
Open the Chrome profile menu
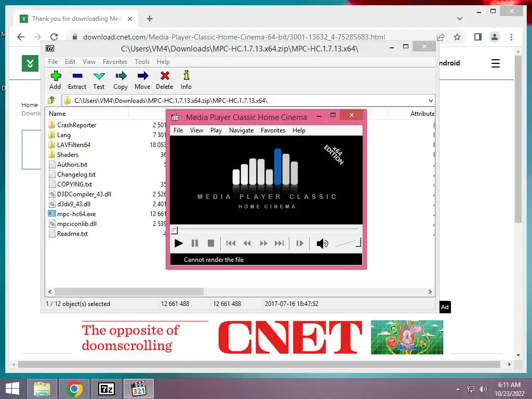coord(495,37)
